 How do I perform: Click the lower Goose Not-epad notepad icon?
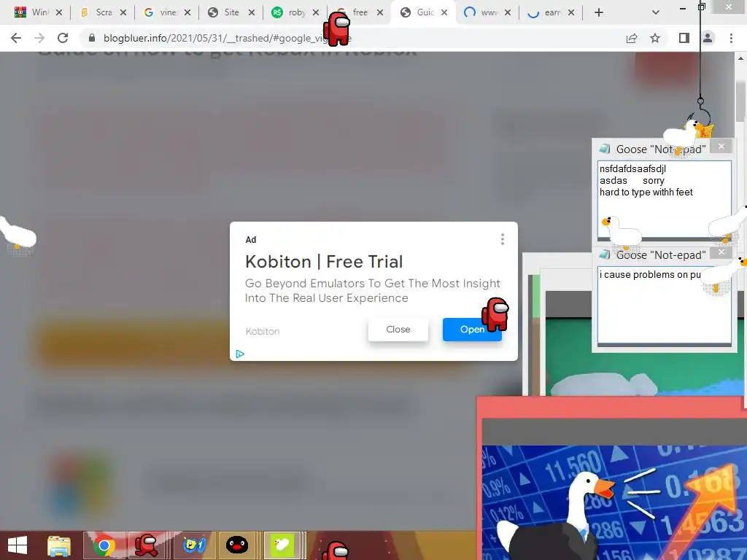605,254
